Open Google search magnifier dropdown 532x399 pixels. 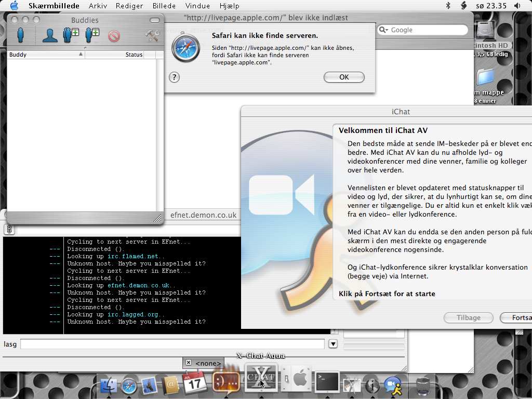pos(384,30)
